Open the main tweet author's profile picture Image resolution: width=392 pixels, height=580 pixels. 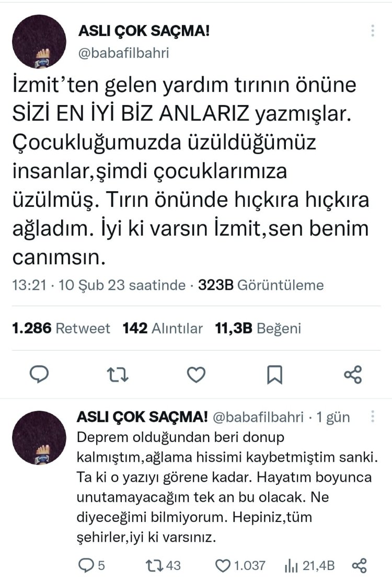[39, 41]
